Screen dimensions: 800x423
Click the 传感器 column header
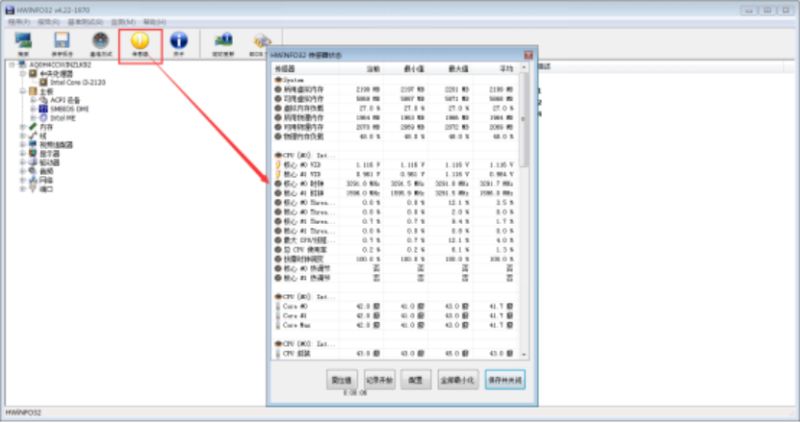coord(306,68)
